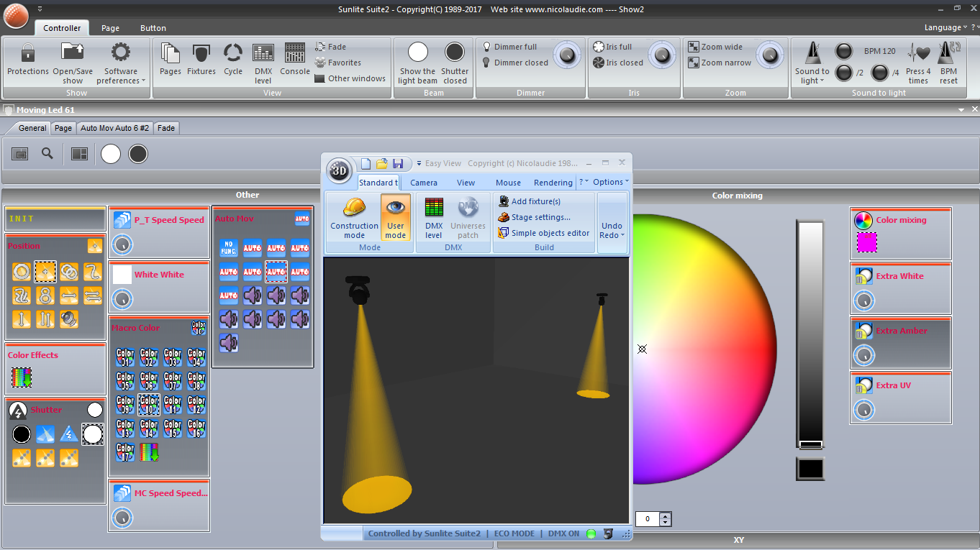The height and width of the screenshot is (550, 980).
Task: Select the figure-8 position pattern
Action: pos(45,295)
